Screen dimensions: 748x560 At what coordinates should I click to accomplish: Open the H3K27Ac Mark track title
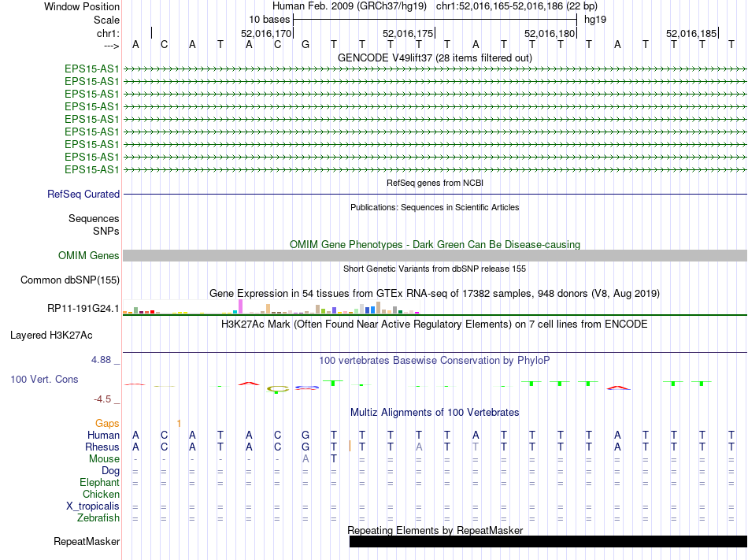[435, 325]
